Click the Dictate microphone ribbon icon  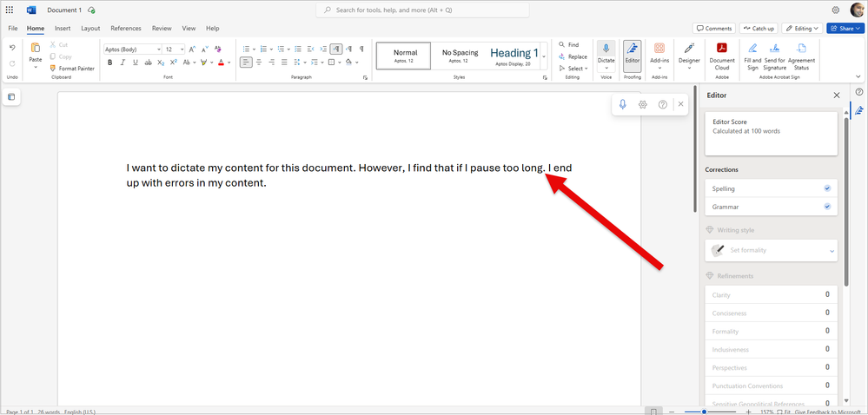[606, 49]
